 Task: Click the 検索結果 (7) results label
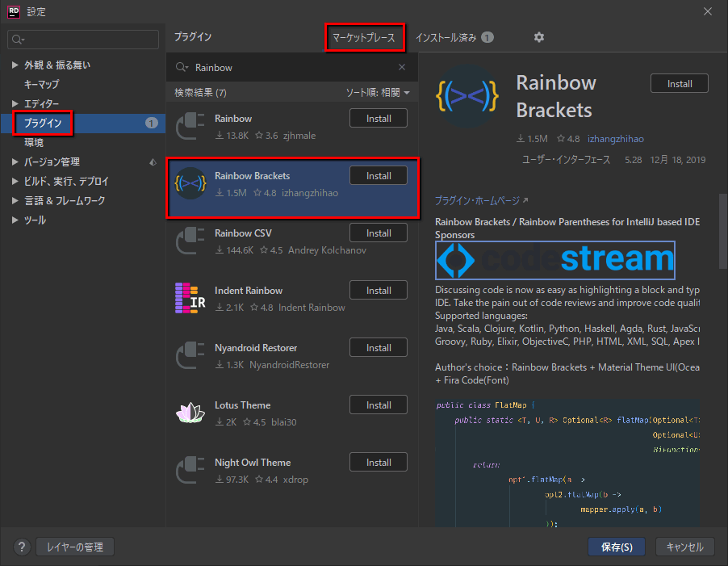tap(201, 92)
